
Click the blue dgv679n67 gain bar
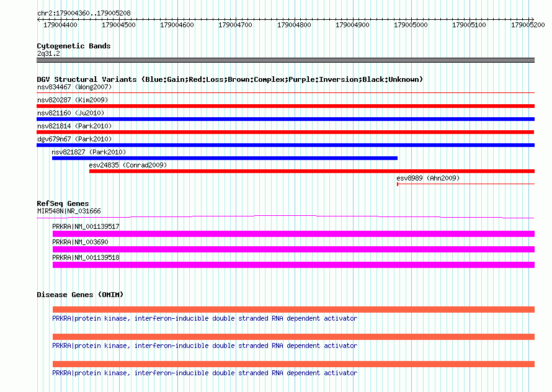point(285,145)
